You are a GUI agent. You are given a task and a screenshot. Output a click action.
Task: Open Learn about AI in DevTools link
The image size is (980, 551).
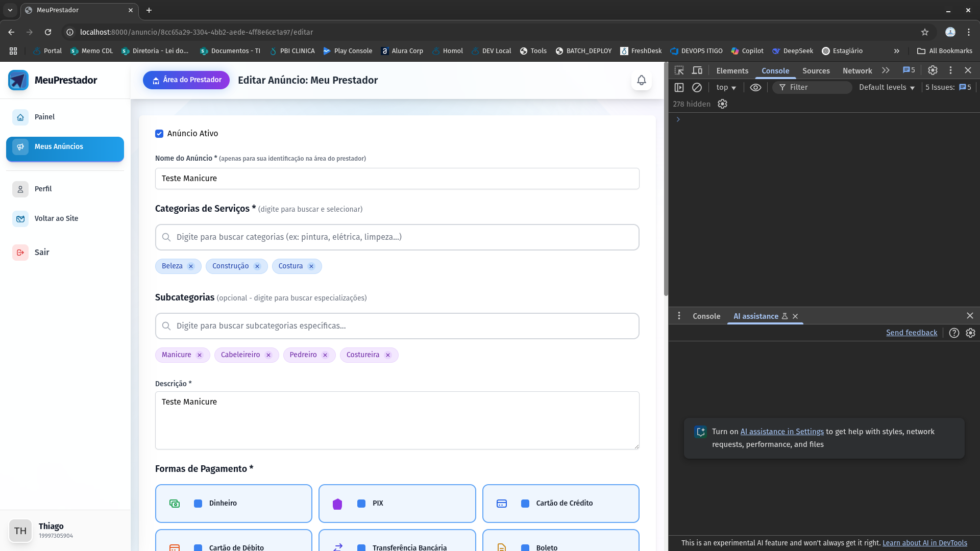pos(925,543)
